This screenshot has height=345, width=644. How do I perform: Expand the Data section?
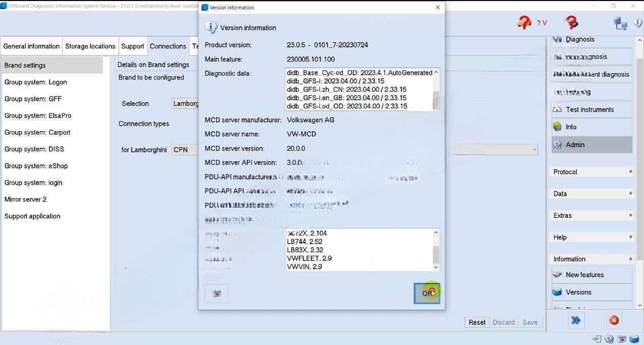point(592,194)
